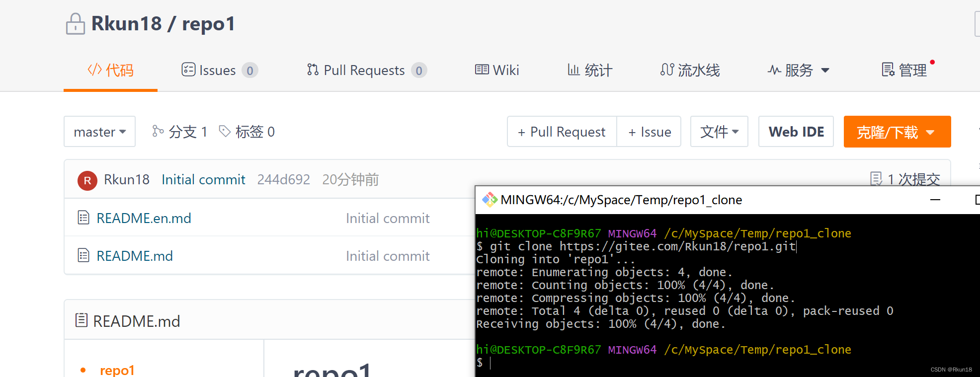Click the 代码 tab code icon
This screenshot has height=377, width=980.
pos(94,70)
